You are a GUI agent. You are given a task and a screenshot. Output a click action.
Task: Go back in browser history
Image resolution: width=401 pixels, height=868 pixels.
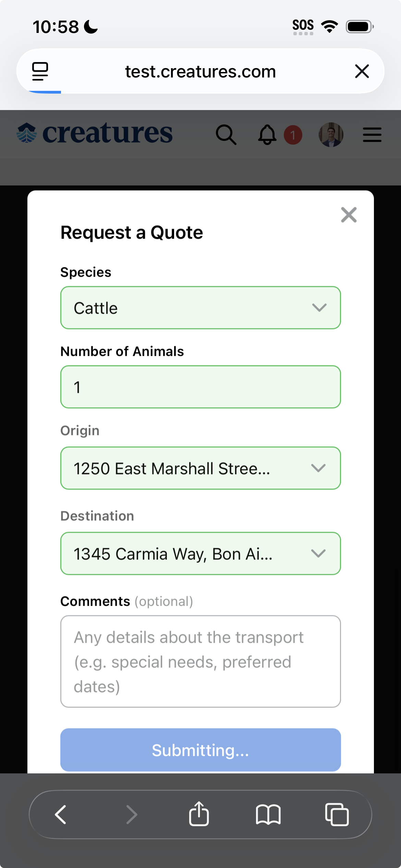click(x=61, y=815)
